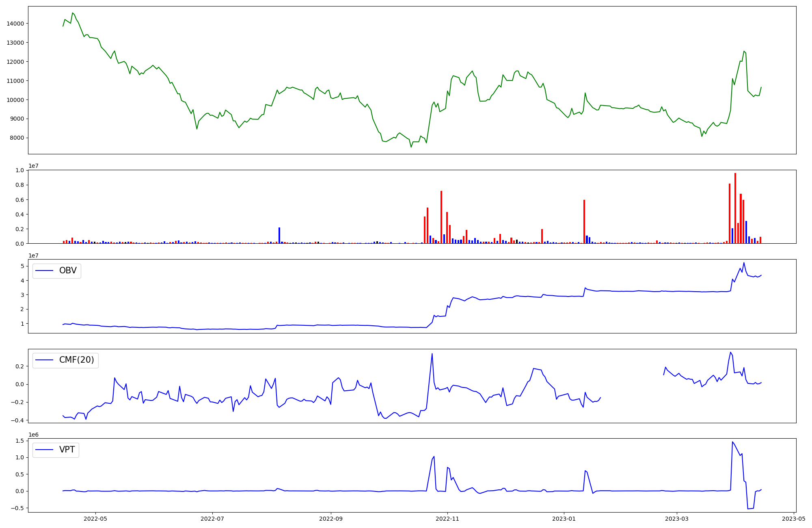Click the 14000 price axis label
Image resolution: width=812 pixels, height=528 pixels.
(x=15, y=24)
